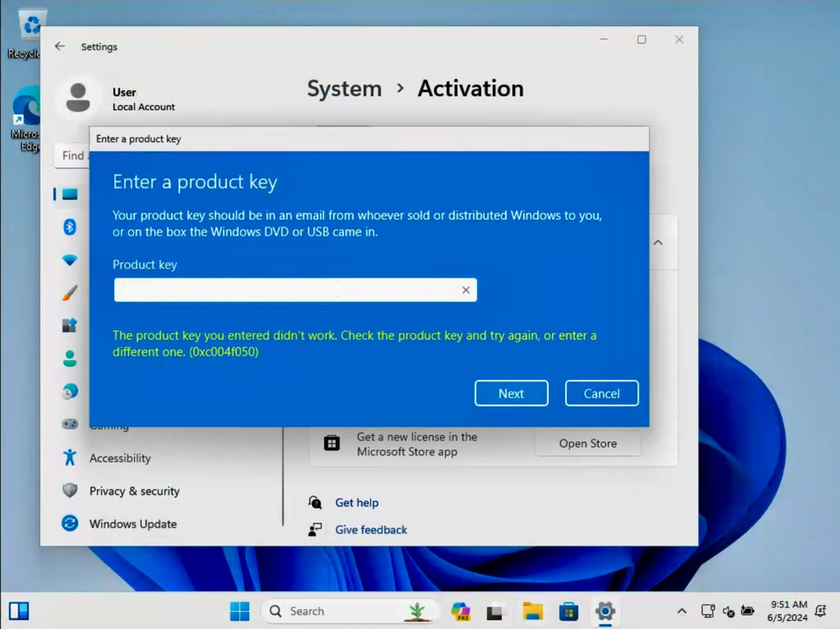840x629 pixels.
Task: Follow the Get help link
Action: [x=357, y=503]
